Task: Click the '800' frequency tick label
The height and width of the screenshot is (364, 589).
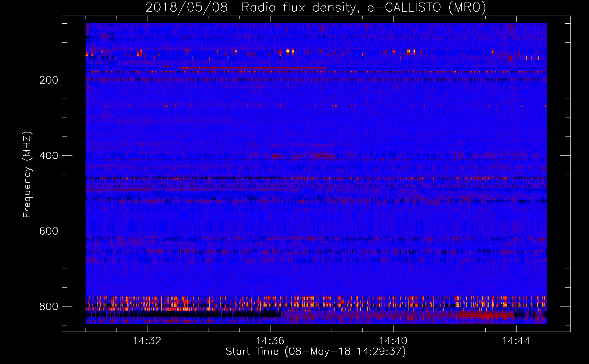Action: coord(49,307)
